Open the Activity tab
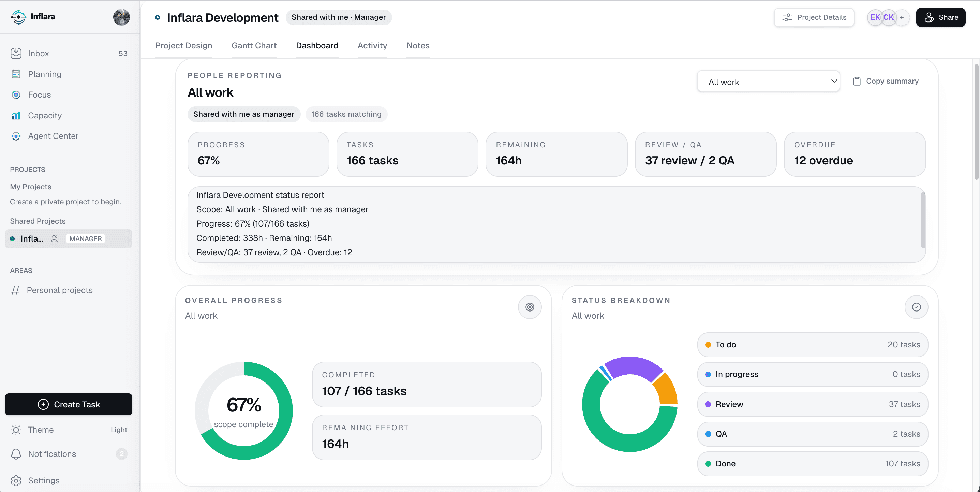980x492 pixels. click(x=372, y=46)
